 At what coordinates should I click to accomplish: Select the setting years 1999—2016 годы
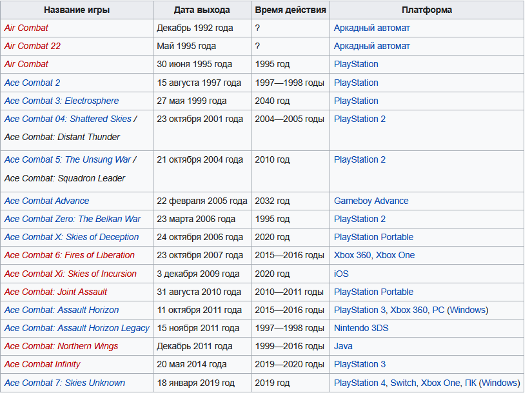click(x=290, y=346)
